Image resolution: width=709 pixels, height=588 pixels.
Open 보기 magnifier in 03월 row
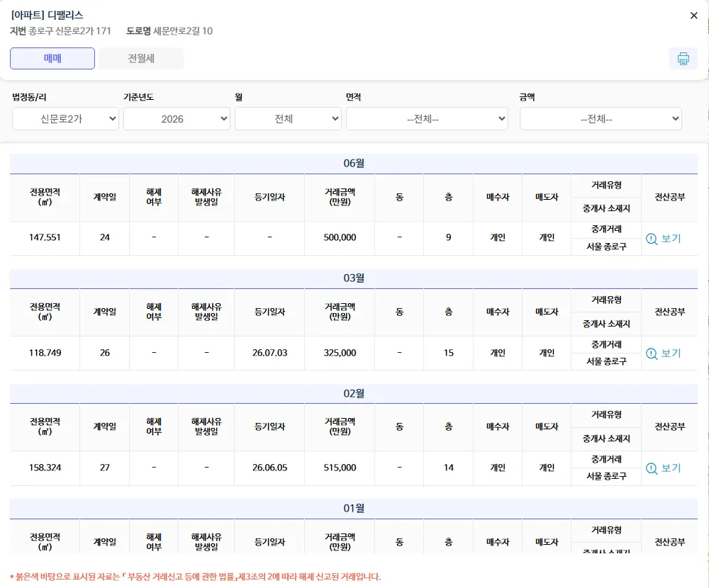[663, 354]
